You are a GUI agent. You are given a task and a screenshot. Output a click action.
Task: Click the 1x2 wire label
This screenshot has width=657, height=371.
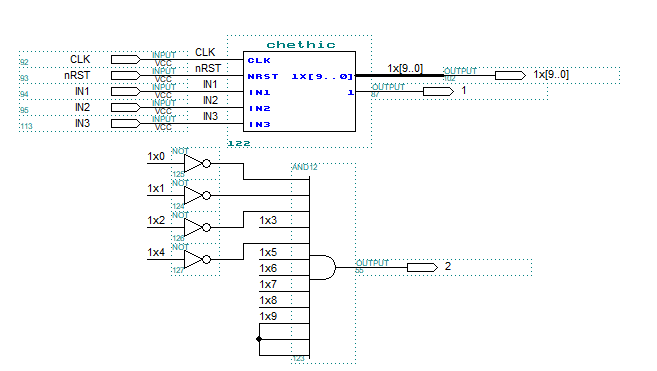coord(156,220)
